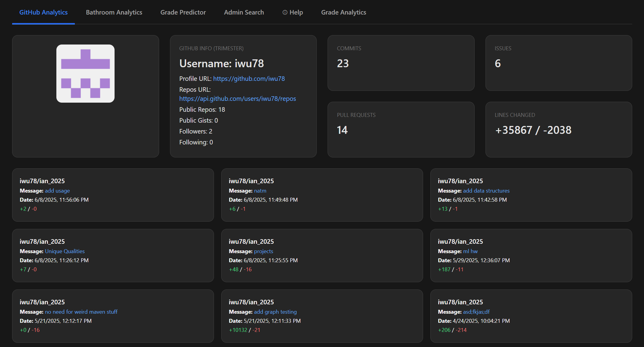Click date '6/8/2025, 11:49:48 PM'
The height and width of the screenshot is (347, 644).
tap(271, 200)
